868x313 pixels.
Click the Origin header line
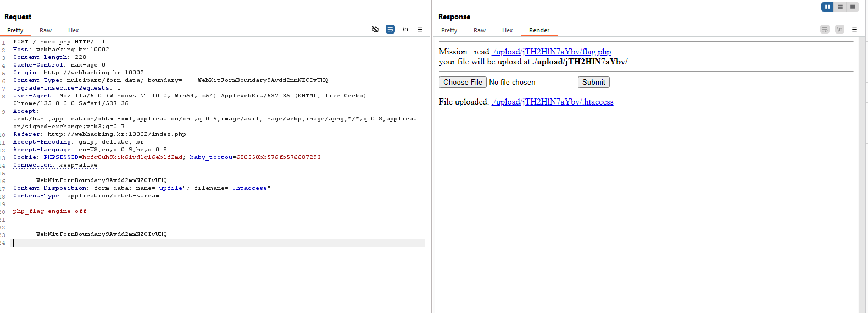coord(79,73)
